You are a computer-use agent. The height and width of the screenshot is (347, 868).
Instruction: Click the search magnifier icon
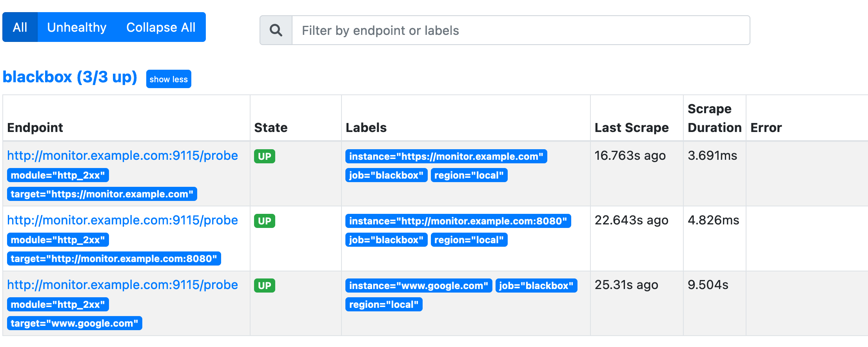[276, 30]
